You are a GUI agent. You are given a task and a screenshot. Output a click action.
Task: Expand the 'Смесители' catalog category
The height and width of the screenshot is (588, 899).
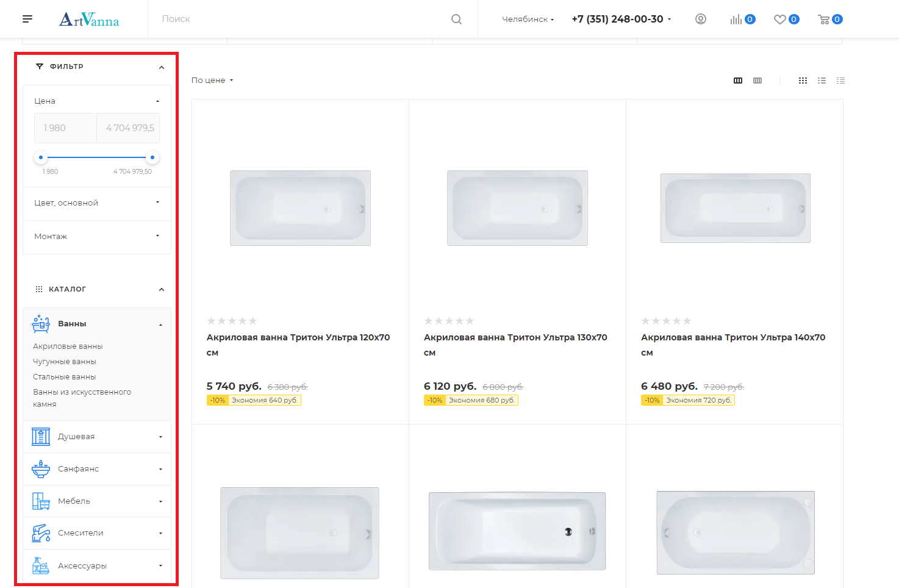(97, 533)
